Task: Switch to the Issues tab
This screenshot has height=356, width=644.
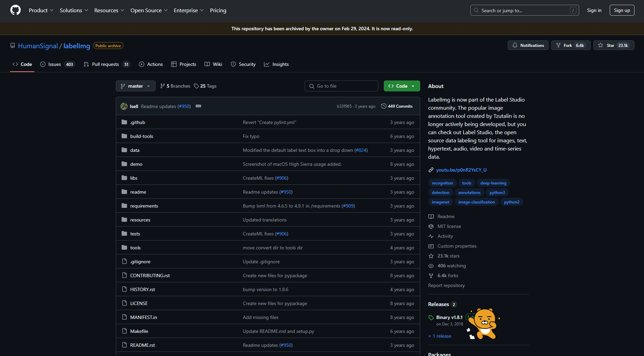Action: point(57,64)
